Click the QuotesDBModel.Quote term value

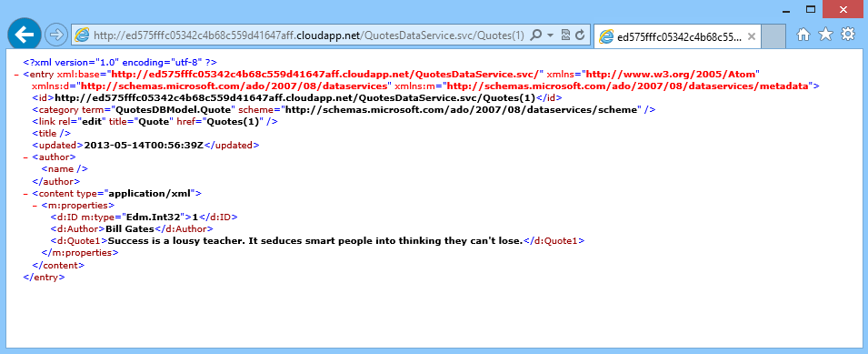[175, 110]
